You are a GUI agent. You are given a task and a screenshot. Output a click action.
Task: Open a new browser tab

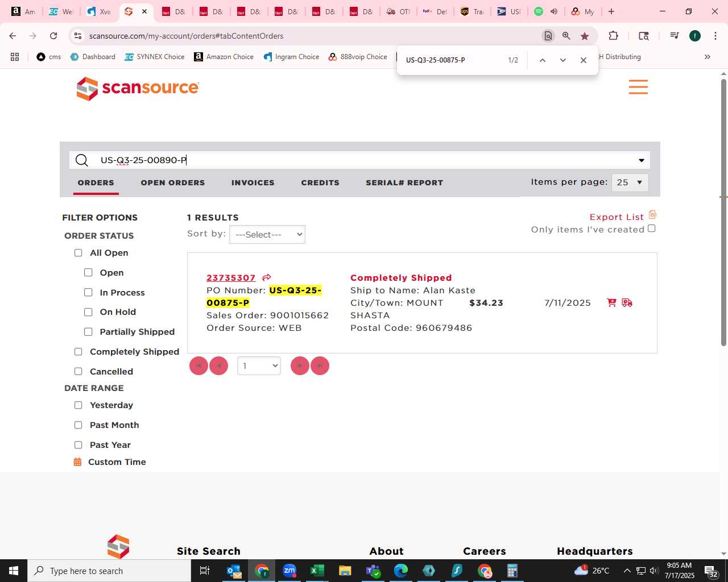[x=611, y=11]
